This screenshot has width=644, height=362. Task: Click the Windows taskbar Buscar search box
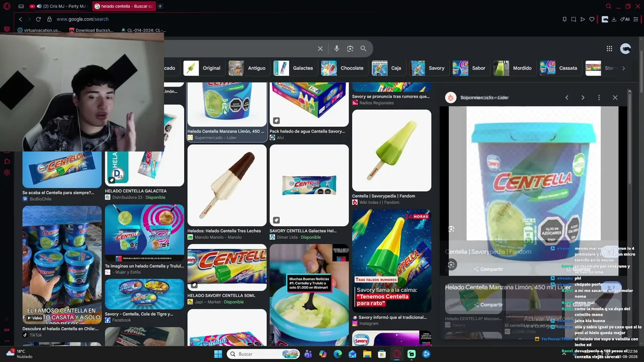click(263, 354)
